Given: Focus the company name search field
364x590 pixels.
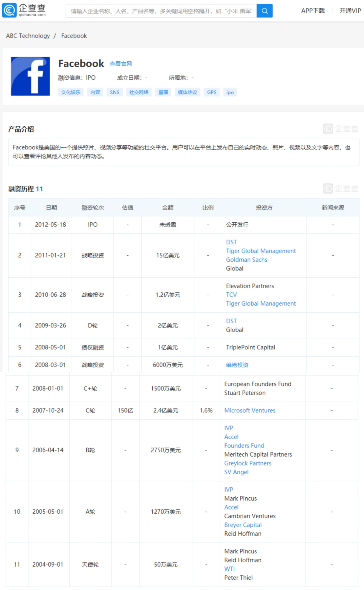Looking at the screenshot, I should pos(161,11).
